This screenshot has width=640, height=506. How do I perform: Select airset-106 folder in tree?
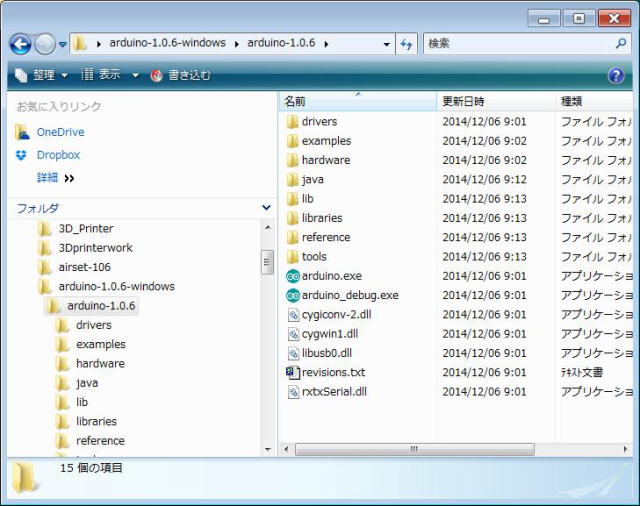(x=84, y=267)
